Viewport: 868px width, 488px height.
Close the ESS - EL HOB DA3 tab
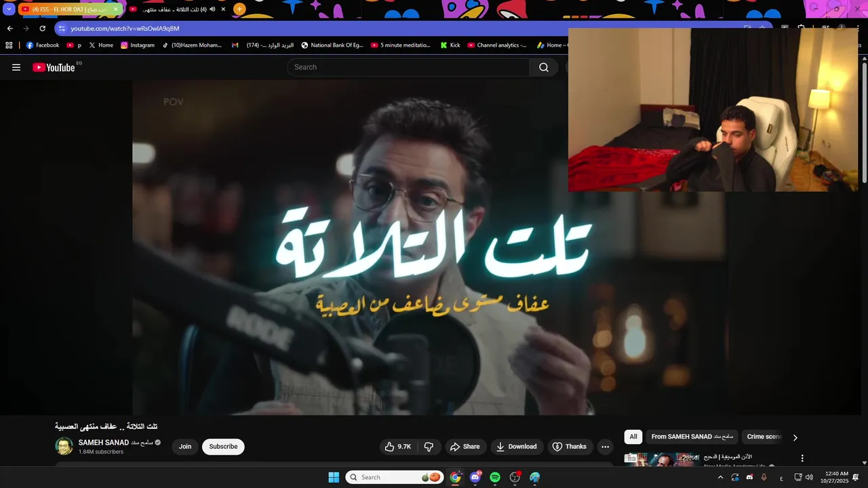[115, 9]
